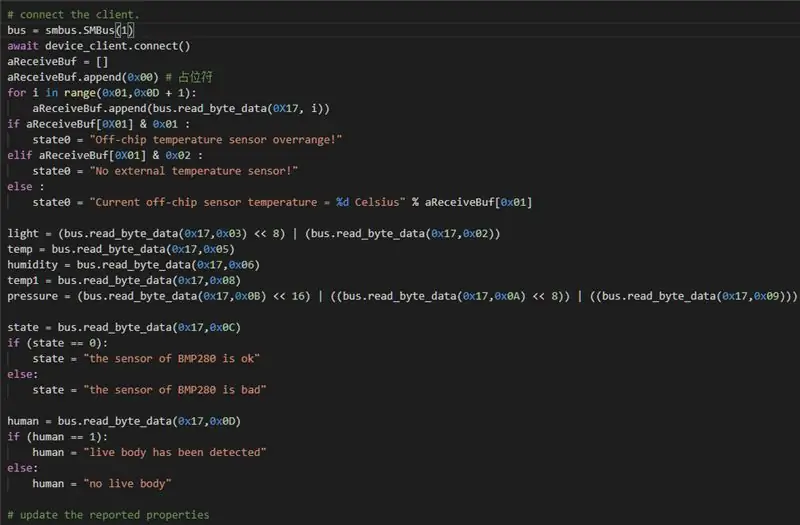This screenshot has width=800, height=525.
Task: Click string 'the sensor of BMP280 is ok'
Action: coord(172,359)
